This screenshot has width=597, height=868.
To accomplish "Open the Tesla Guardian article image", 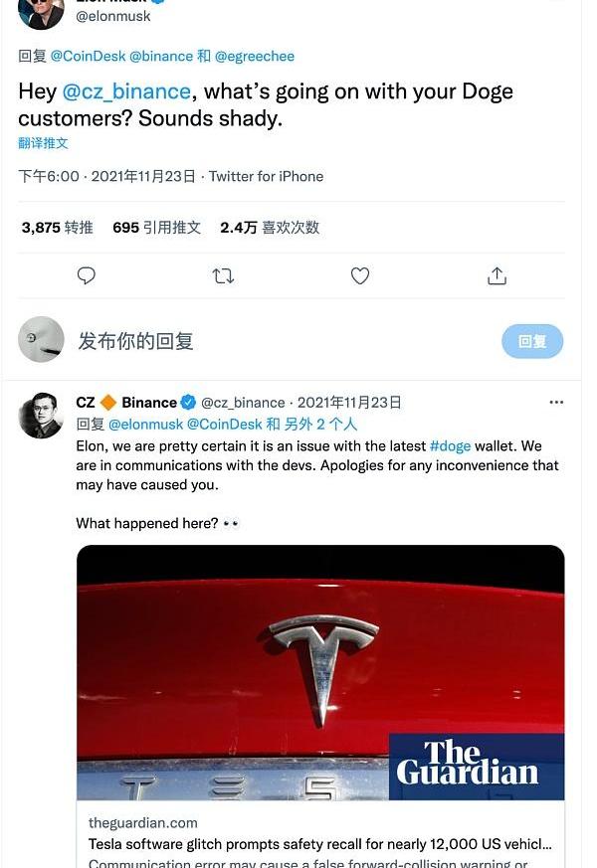I will click(x=320, y=672).
